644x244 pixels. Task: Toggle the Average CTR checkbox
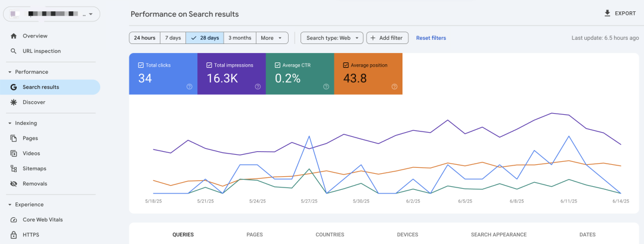(278, 65)
